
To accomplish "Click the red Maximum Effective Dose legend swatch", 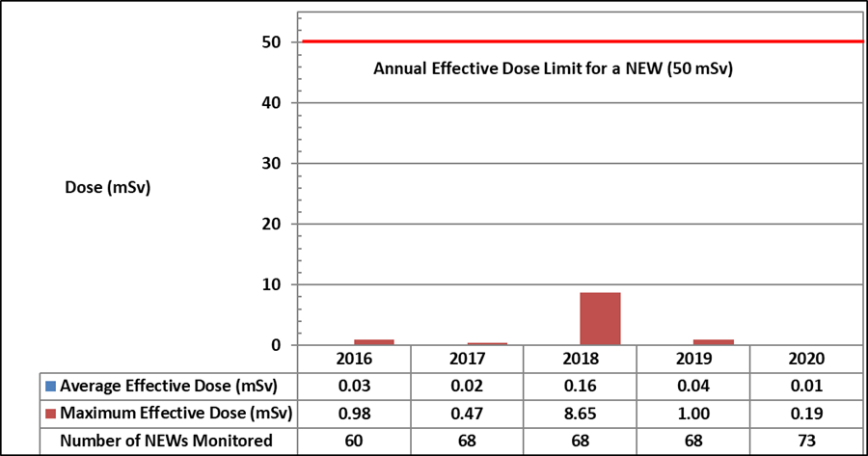I will tap(51, 414).
